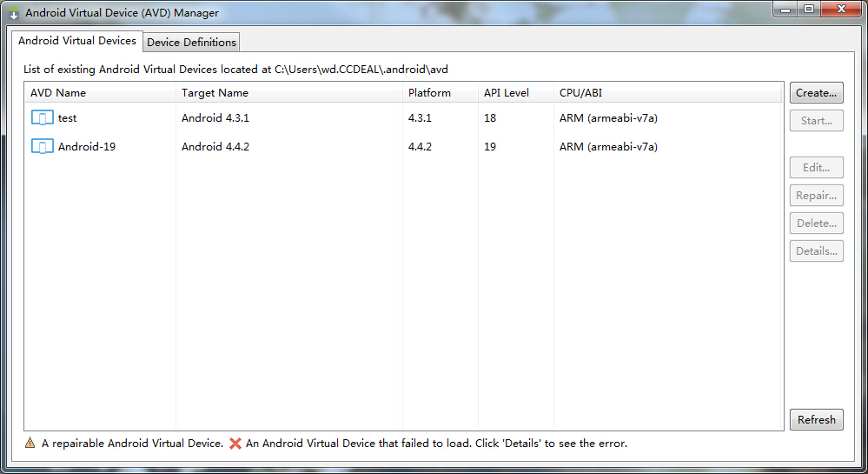Minimize the AVD Manager window
Screen dimensions: 868x474
pos(785,10)
